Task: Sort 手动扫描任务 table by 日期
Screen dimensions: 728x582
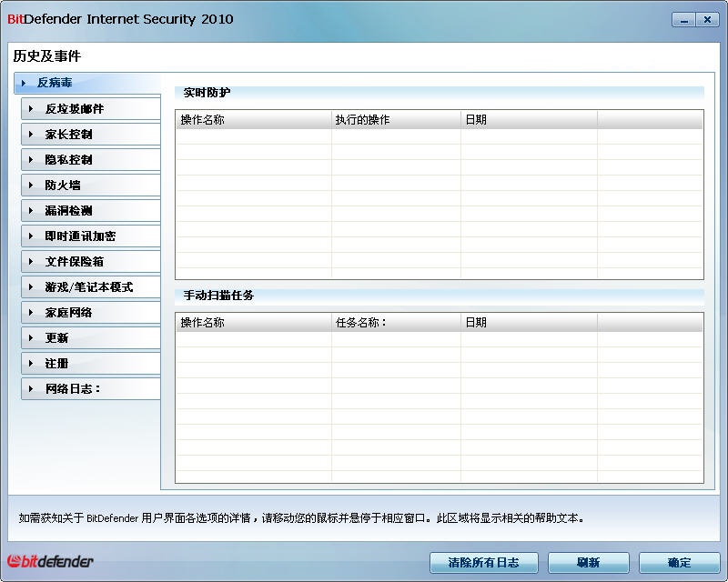Action: (529, 323)
